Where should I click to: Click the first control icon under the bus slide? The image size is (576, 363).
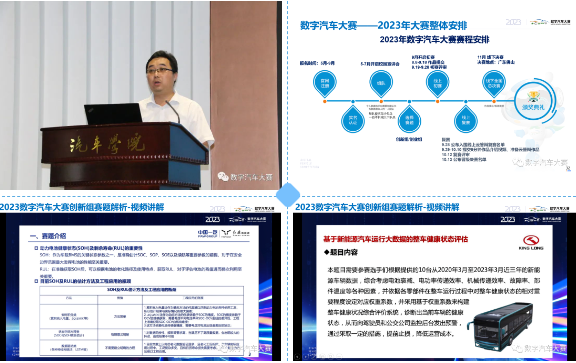(x=298, y=356)
